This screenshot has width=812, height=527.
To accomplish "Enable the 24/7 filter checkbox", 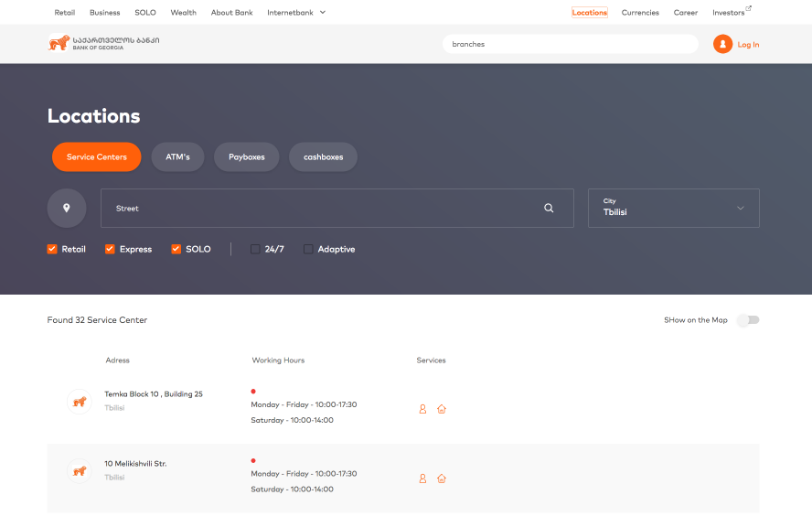I will click(255, 249).
